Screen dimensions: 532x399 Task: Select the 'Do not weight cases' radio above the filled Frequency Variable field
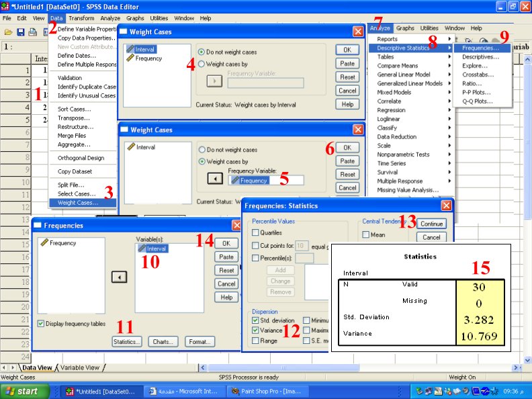click(x=202, y=150)
